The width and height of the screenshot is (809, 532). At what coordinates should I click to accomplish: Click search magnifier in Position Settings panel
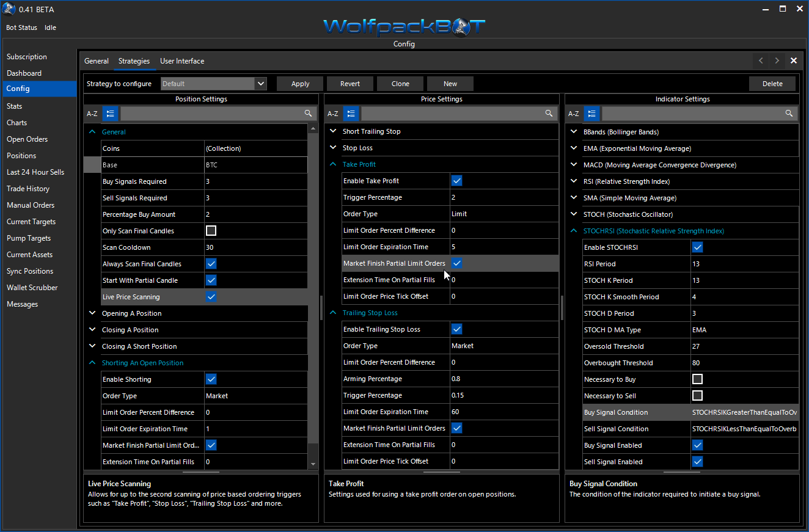[308, 114]
